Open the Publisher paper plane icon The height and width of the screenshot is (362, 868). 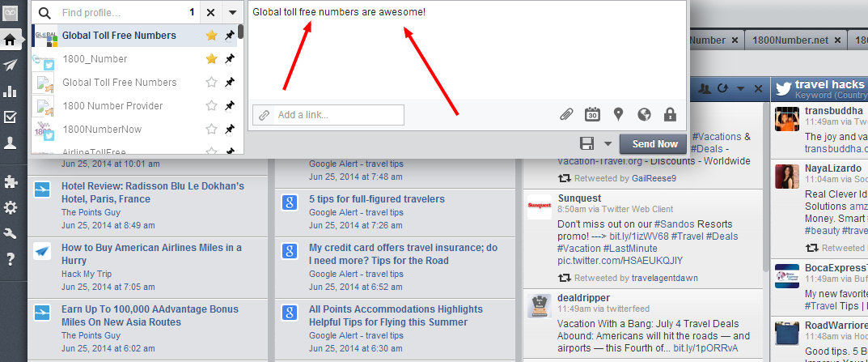pyautogui.click(x=10, y=66)
